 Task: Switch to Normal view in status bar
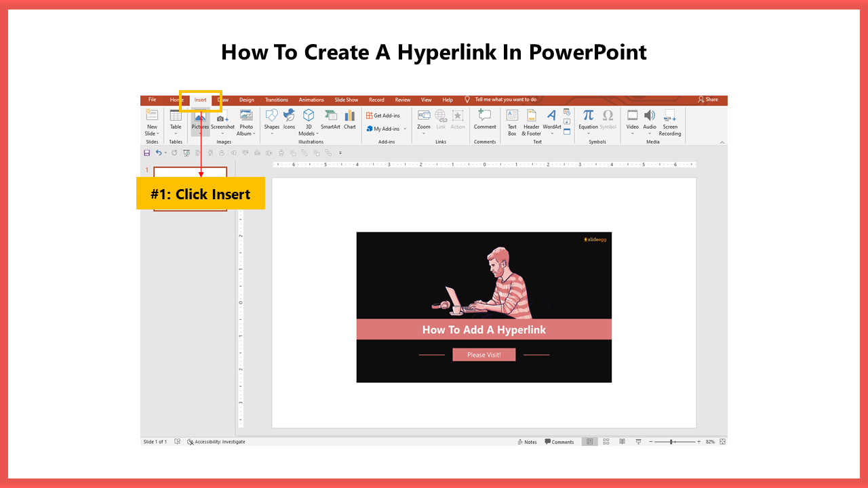coord(589,442)
